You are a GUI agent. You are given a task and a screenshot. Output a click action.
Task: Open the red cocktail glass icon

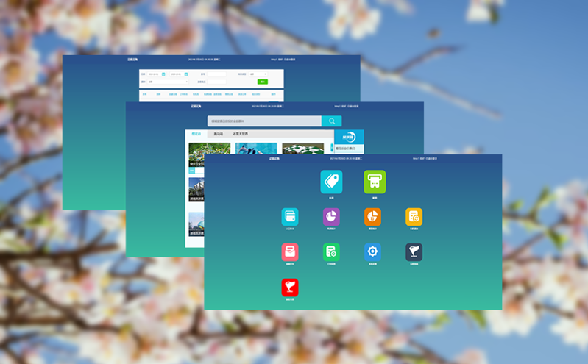pyautogui.click(x=290, y=288)
